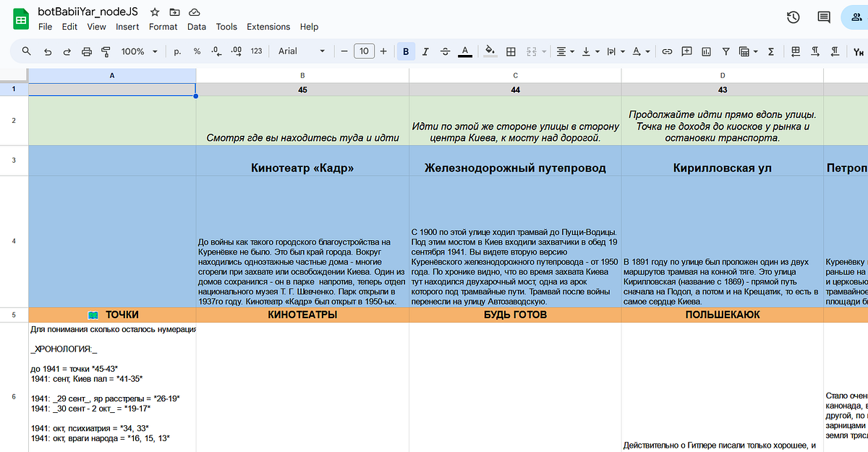The width and height of the screenshot is (868, 452).
Task: Open the File menu
Action: point(45,27)
